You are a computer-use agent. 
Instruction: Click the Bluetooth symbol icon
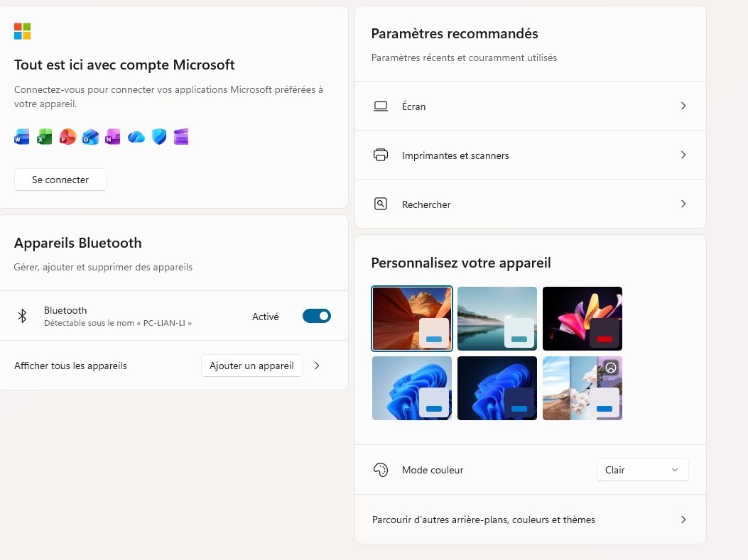coord(22,317)
